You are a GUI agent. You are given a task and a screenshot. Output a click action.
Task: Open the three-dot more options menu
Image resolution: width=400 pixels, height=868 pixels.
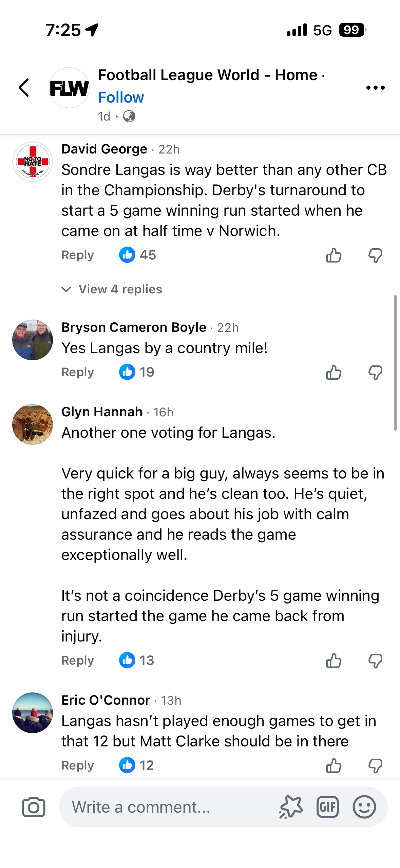click(375, 88)
